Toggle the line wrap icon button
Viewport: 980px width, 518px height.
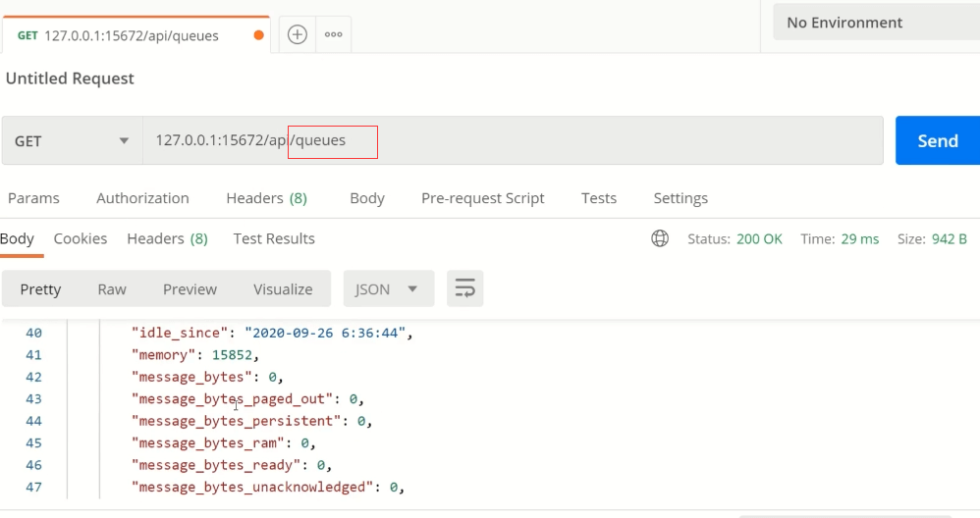pos(465,288)
